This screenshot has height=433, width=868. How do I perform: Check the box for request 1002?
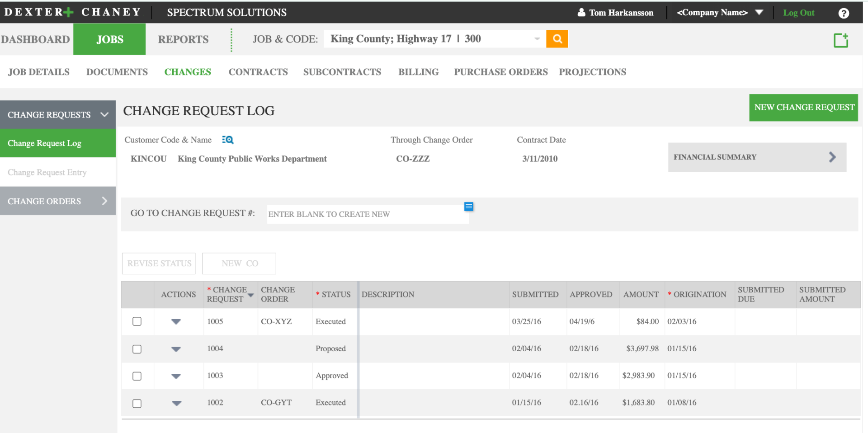point(137,403)
